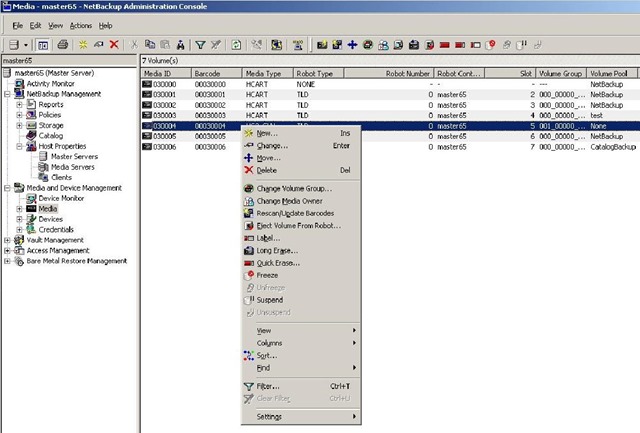Screen dimensions: 640x433
Task: Open the Help menu
Action: coord(105,25)
